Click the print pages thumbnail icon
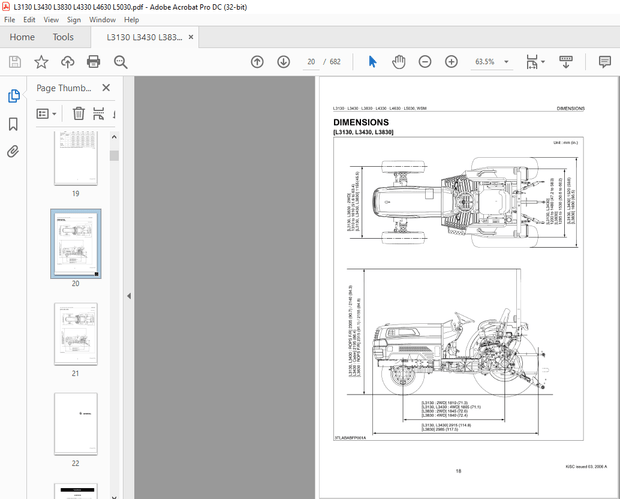 coord(98,113)
